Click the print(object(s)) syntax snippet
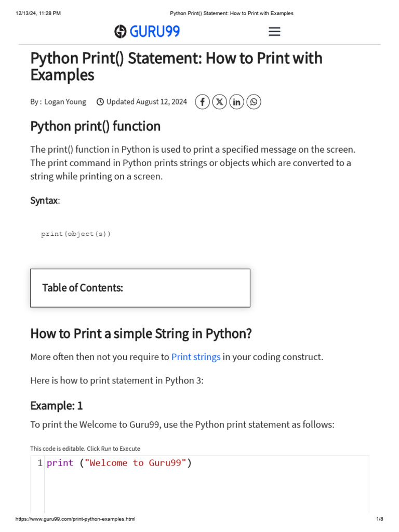This screenshot has width=399, height=532. point(76,234)
